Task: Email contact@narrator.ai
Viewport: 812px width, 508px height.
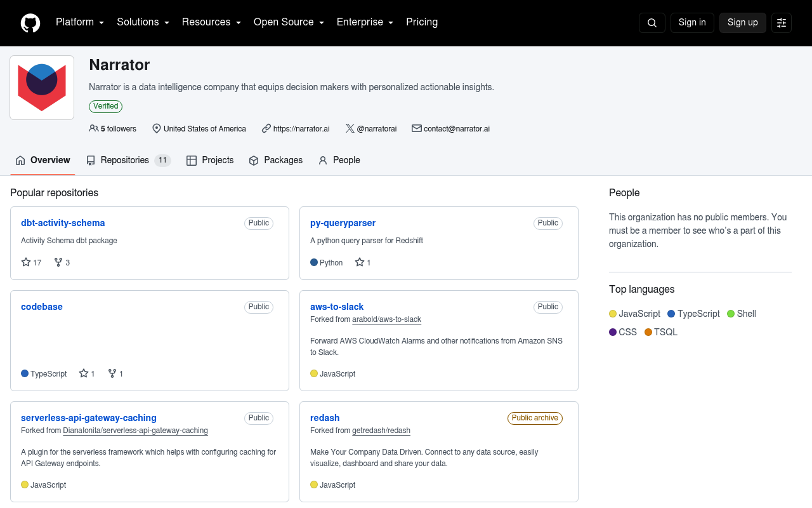Action: point(457,129)
